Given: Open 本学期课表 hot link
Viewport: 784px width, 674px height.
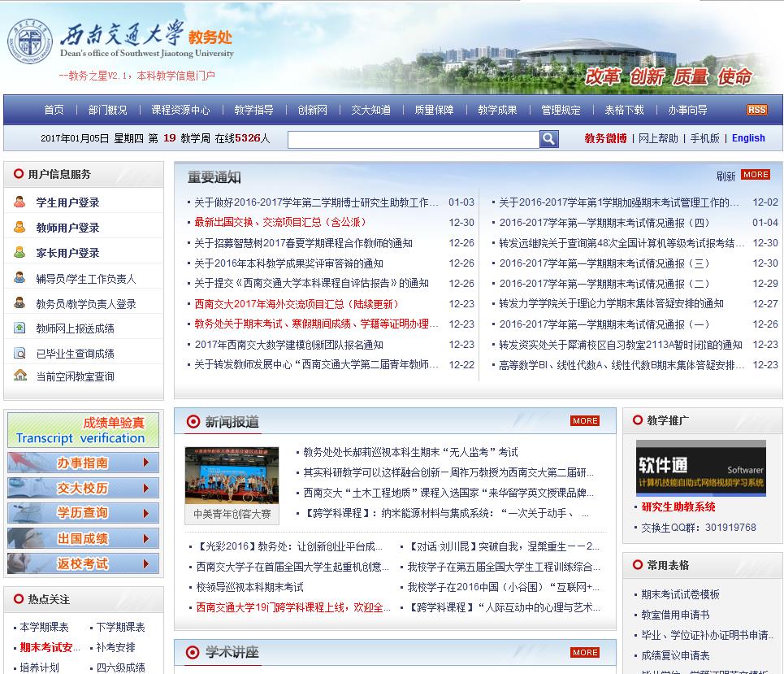Looking at the screenshot, I should click(44, 627).
